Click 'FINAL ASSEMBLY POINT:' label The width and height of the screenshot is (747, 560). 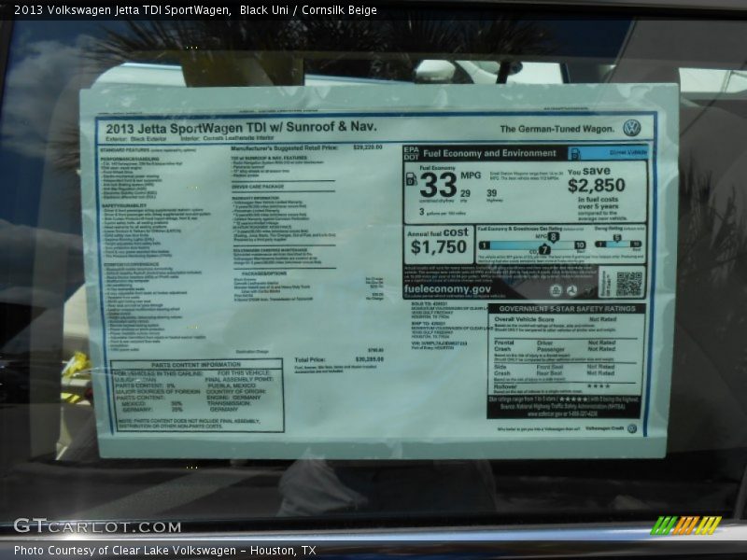[239, 379]
